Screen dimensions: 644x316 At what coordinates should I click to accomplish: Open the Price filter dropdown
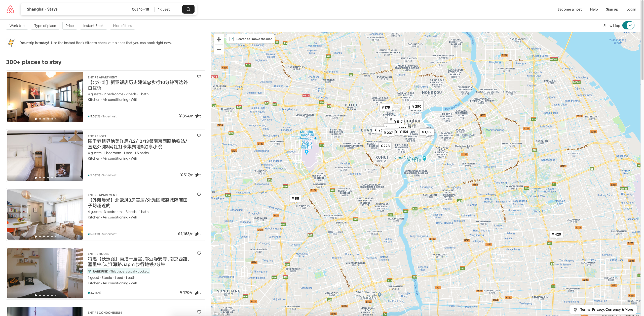pos(70,26)
